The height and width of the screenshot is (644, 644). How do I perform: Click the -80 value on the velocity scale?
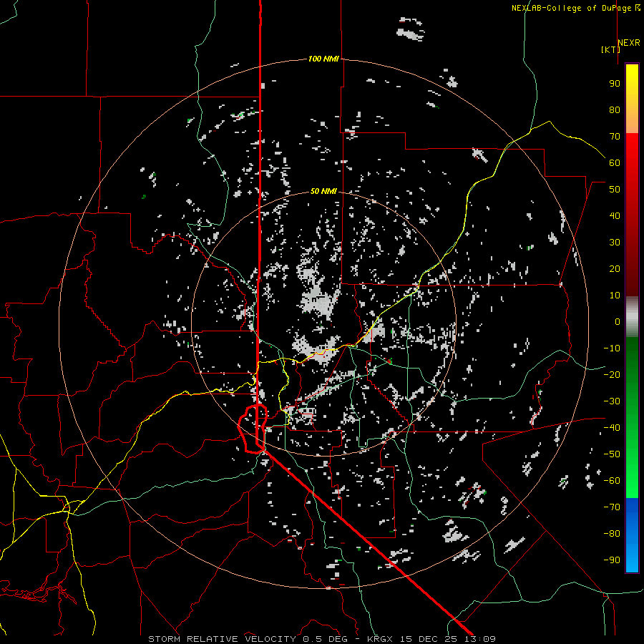[x=612, y=534]
